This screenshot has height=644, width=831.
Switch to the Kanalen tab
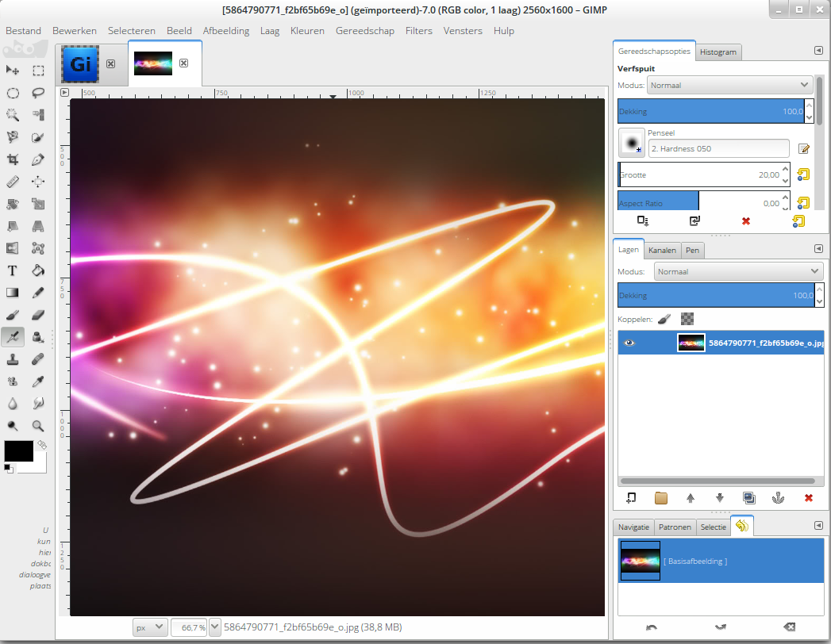tap(662, 250)
